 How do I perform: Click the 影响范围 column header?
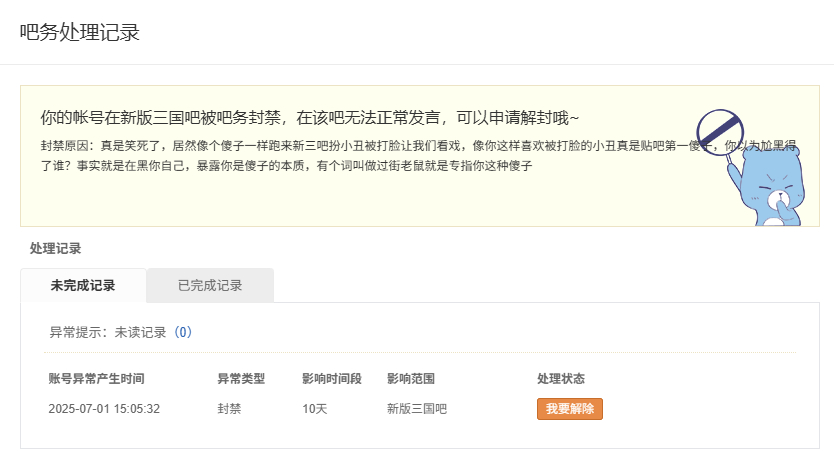[410, 379]
